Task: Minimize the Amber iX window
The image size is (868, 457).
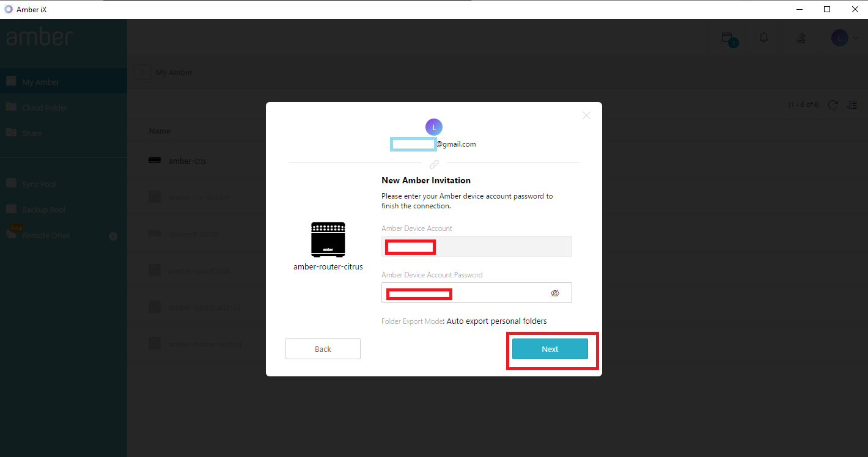Action: [x=800, y=9]
